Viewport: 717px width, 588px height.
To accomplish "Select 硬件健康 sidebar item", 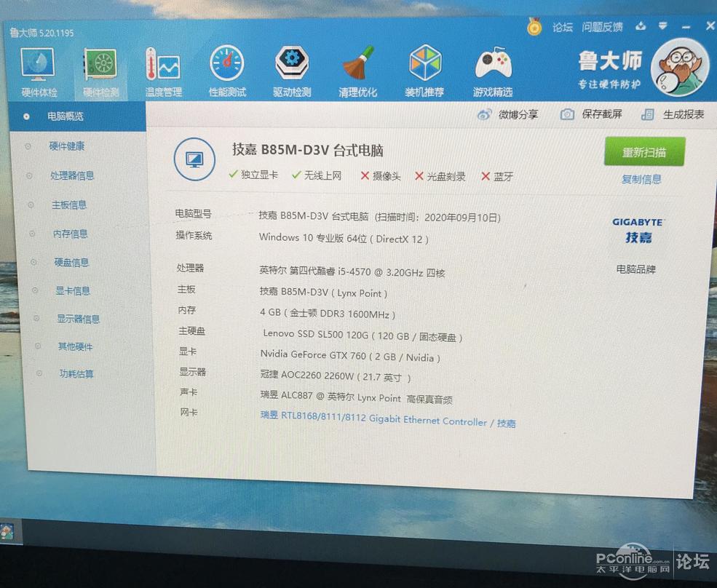I will point(67,146).
